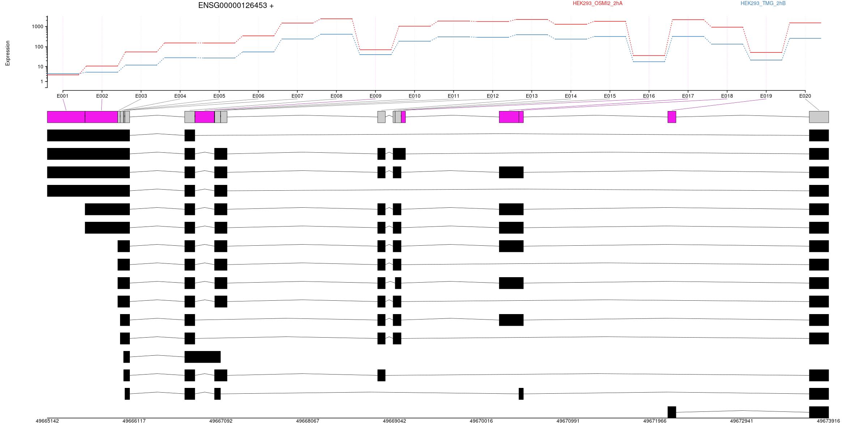Image resolution: width=868 pixels, height=427 pixels.
Task: Click genomic coordinate 49673916
Action: [x=829, y=421]
